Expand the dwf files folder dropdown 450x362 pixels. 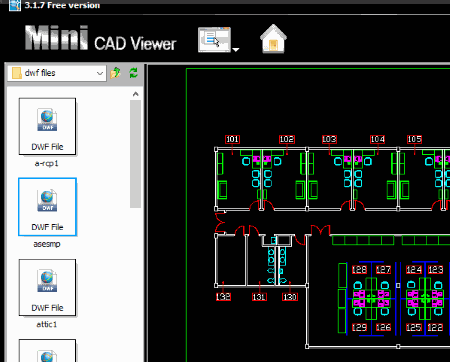coord(100,73)
